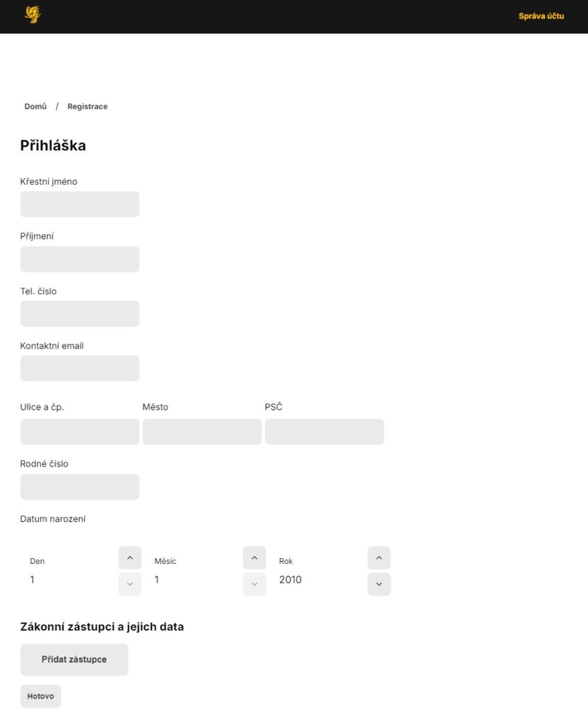Open Správa účtu in the header
This screenshot has width=588, height=711.
click(x=541, y=16)
